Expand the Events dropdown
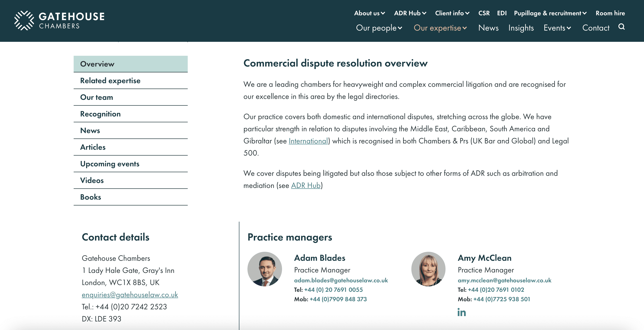Viewport: 644px width, 330px height. coord(557,28)
